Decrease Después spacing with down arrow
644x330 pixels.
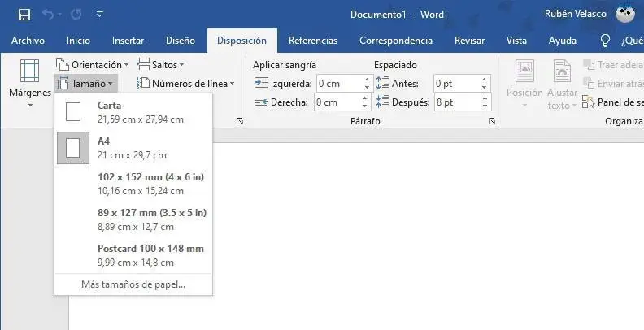pyautogui.click(x=485, y=106)
